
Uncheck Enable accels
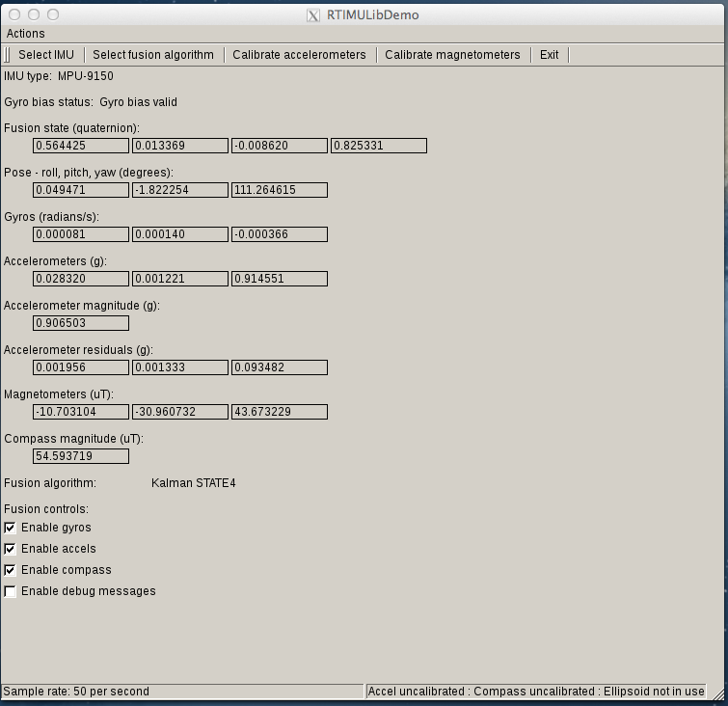[11, 549]
